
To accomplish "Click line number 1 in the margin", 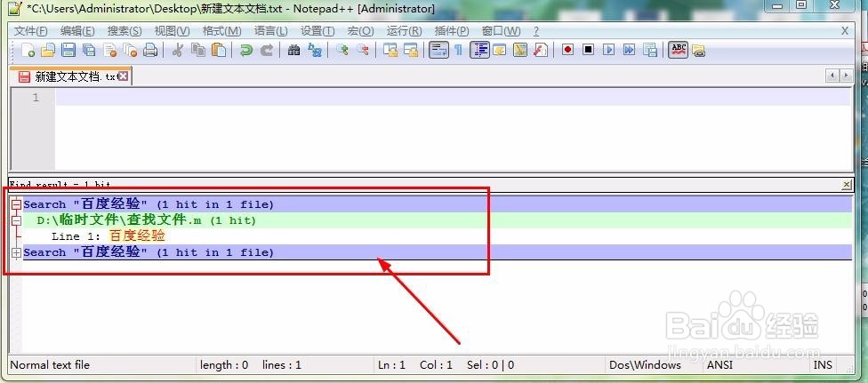I will (36, 98).
